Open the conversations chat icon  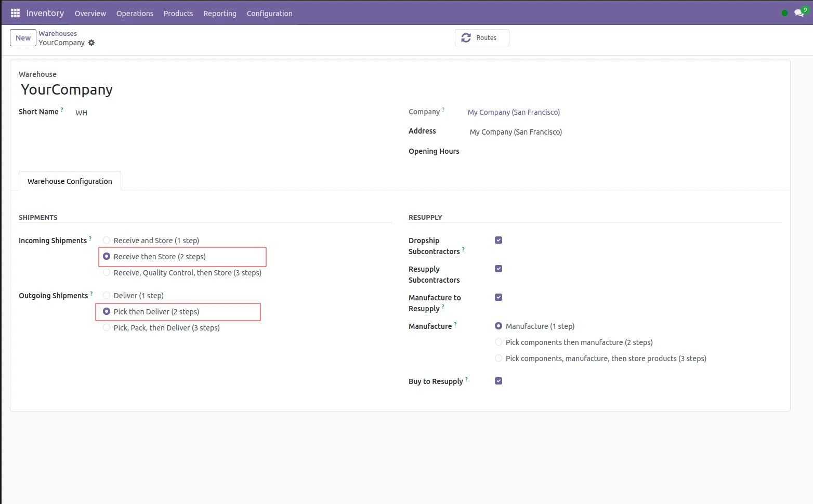click(798, 13)
